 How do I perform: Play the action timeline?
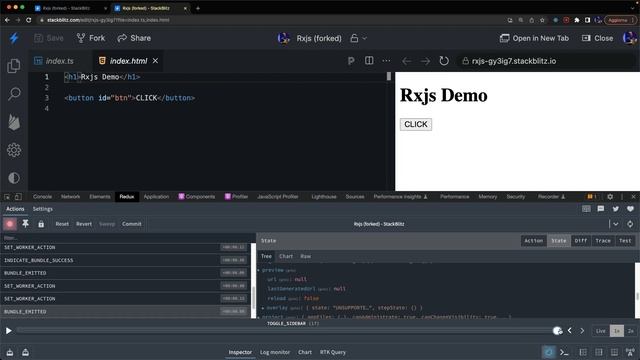point(8,331)
